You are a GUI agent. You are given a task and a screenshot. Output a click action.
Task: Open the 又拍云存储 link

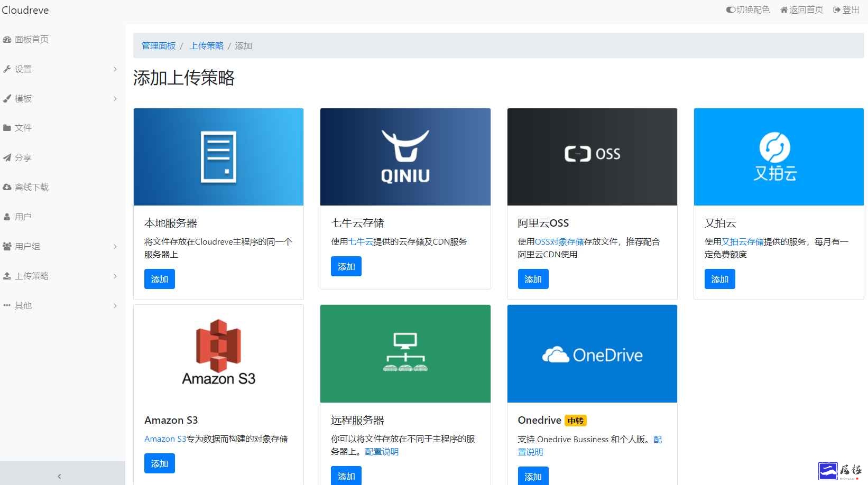click(x=743, y=241)
